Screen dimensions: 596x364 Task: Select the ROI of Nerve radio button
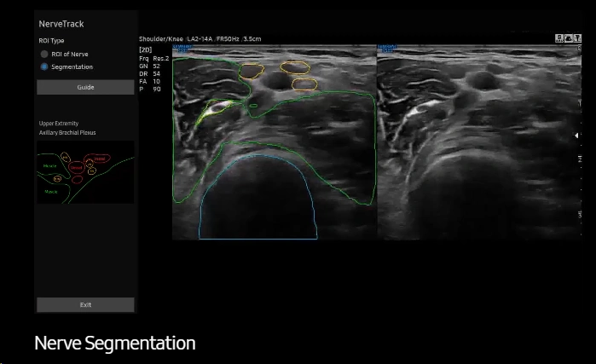44,54
